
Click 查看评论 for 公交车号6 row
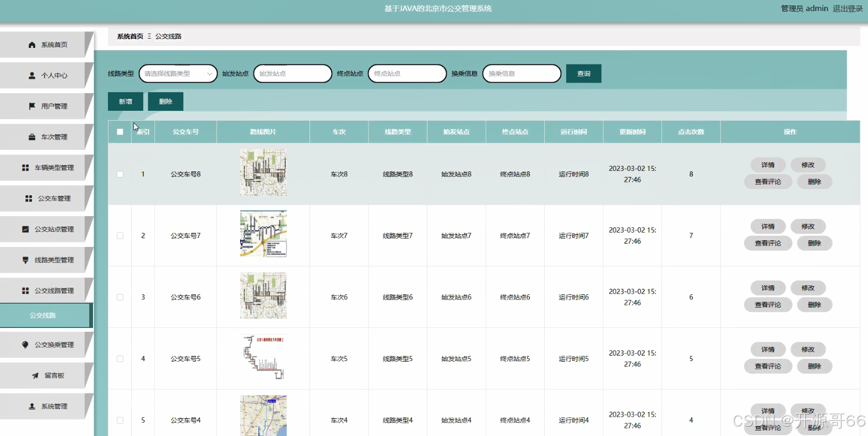[768, 305]
